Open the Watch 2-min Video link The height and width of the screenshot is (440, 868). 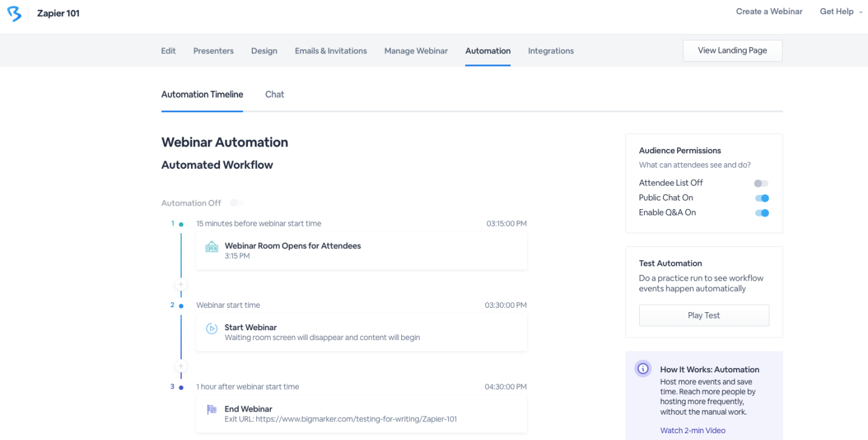693,431
